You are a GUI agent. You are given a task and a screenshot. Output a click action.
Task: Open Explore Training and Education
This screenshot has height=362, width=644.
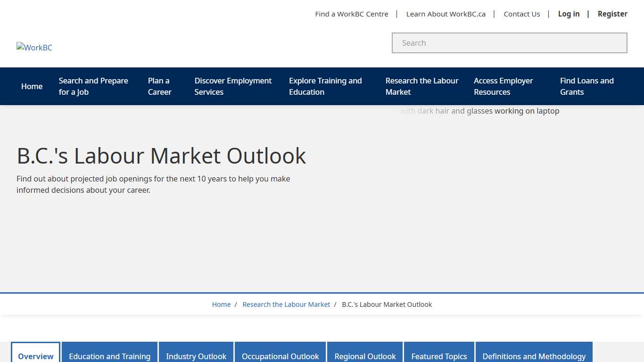click(325, 86)
